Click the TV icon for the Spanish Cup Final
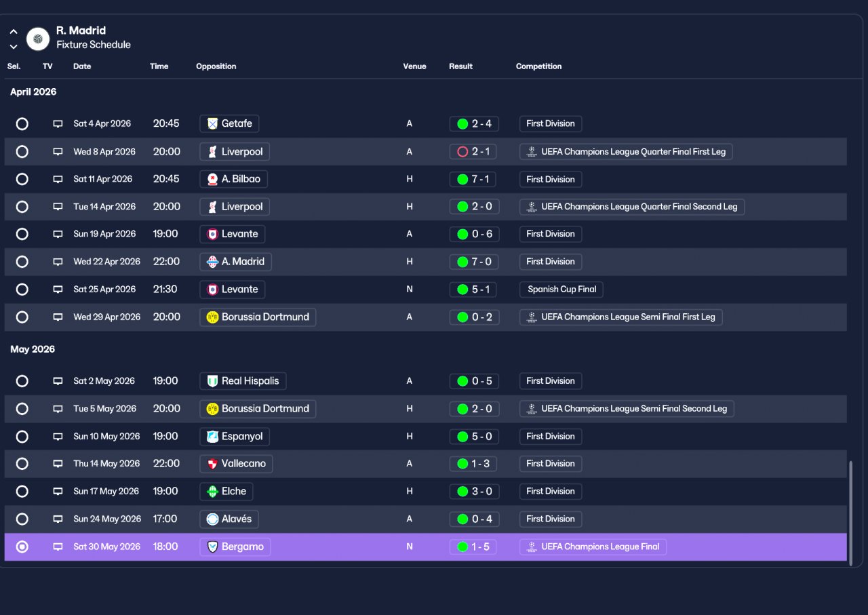 58,290
